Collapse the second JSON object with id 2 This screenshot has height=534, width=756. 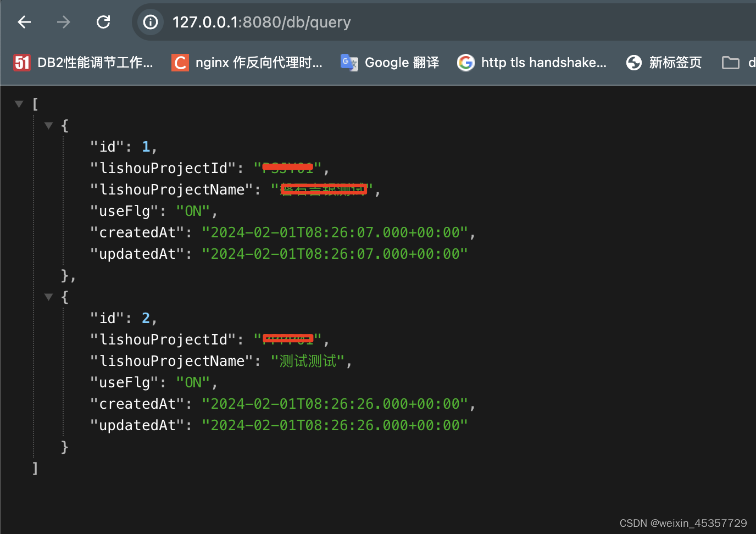coord(48,297)
